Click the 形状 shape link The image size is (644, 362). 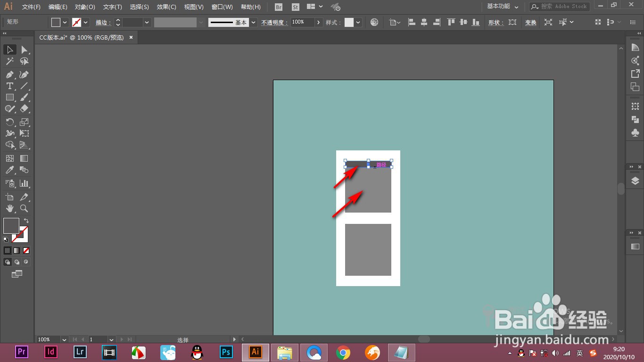[x=495, y=23]
